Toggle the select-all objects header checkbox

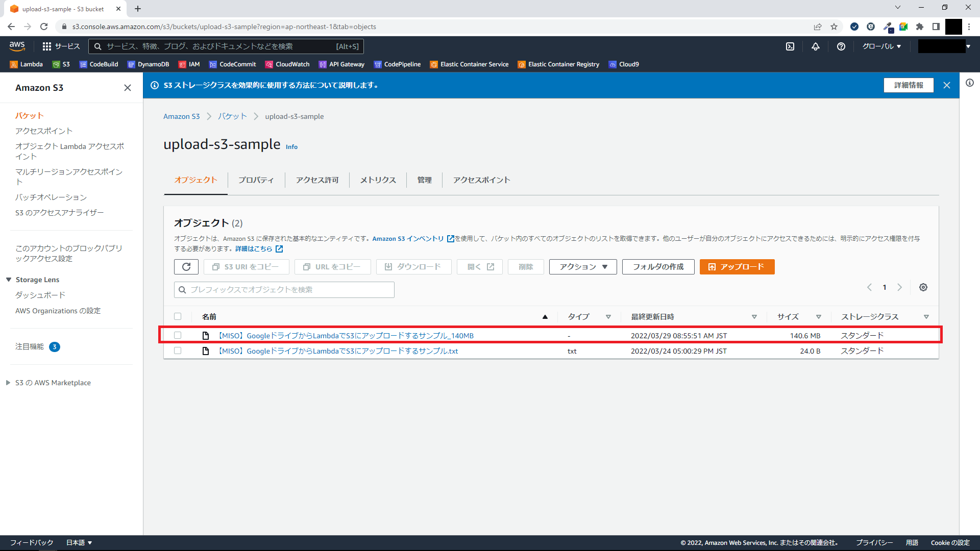178,316
